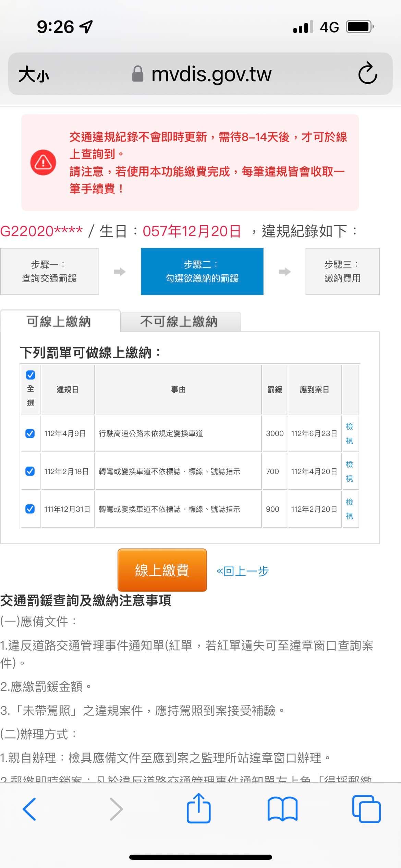
Task: Tap the Safari back arrow
Action: pos(29,809)
